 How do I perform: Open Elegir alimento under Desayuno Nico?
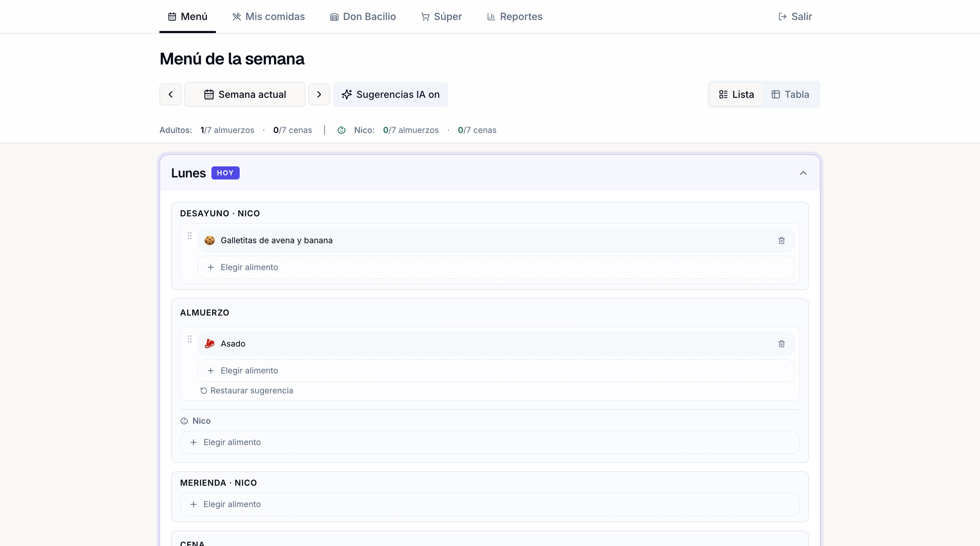[x=496, y=267]
